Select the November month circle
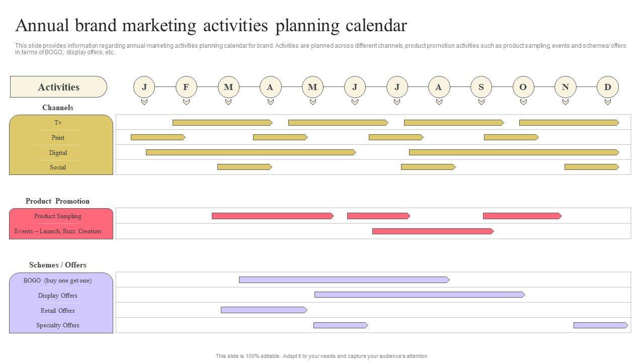 pyautogui.click(x=565, y=87)
